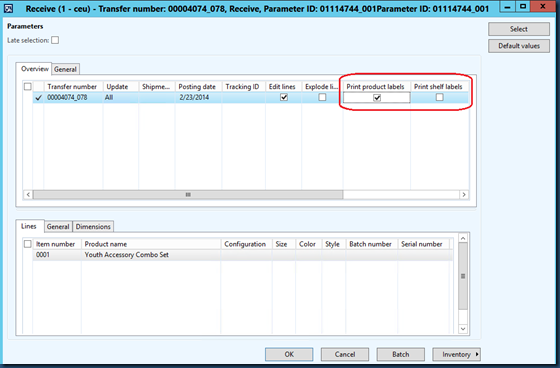Click the Shipme... column header
Image resolution: width=560 pixels, height=368 pixels.
tap(157, 86)
